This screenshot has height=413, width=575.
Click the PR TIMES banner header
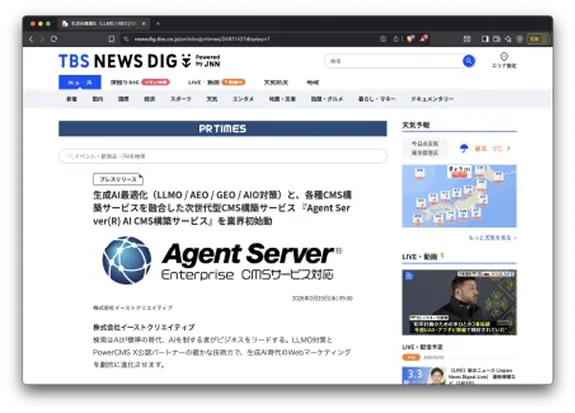click(223, 128)
